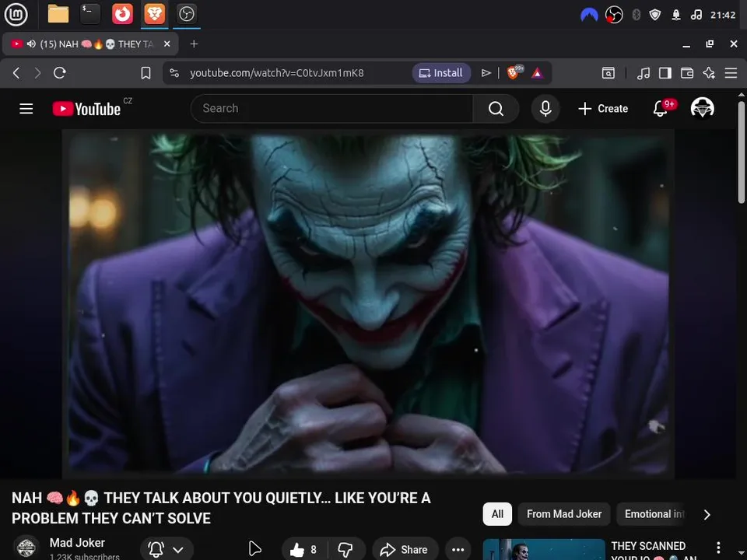This screenshot has height=560, width=747.
Task: Open suggested video three-dot options
Action: (718, 547)
